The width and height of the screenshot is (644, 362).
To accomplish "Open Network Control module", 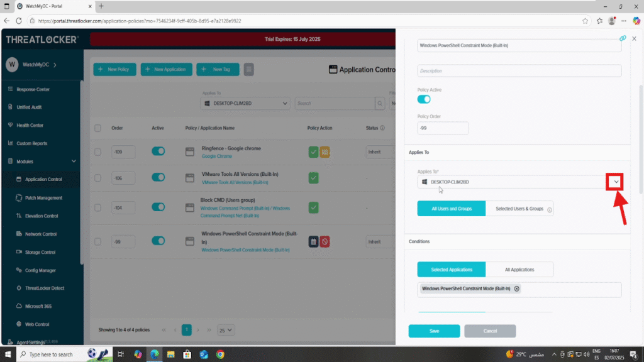I will (x=41, y=234).
